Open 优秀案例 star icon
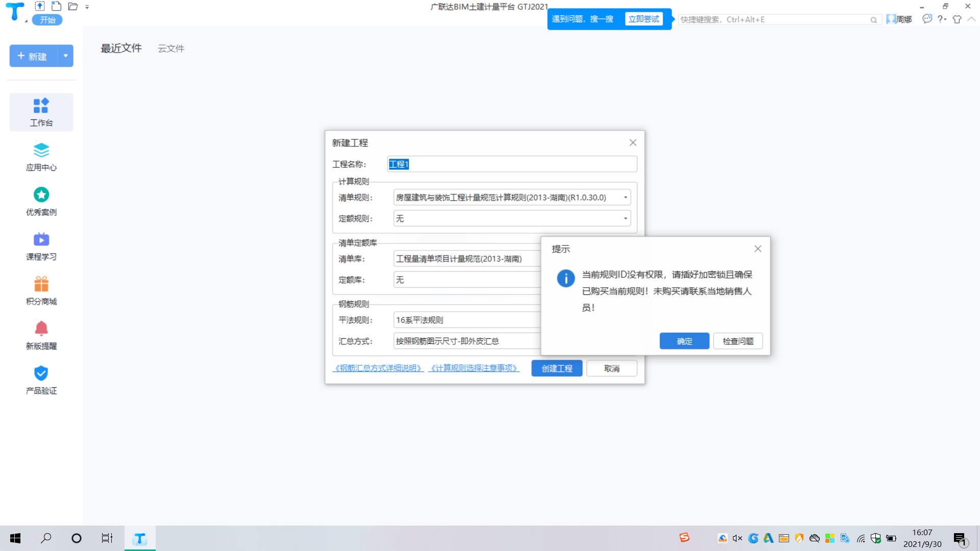Image resolution: width=980 pixels, height=551 pixels. click(41, 202)
